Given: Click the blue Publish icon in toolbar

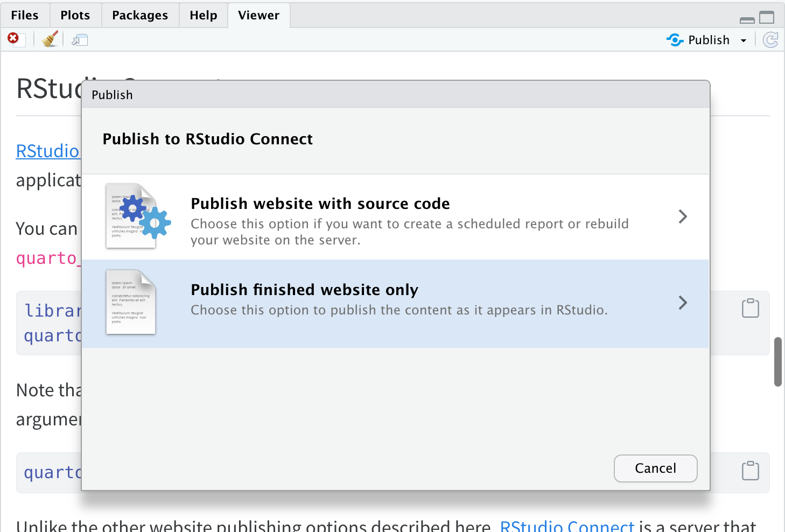Looking at the screenshot, I should (675, 40).
